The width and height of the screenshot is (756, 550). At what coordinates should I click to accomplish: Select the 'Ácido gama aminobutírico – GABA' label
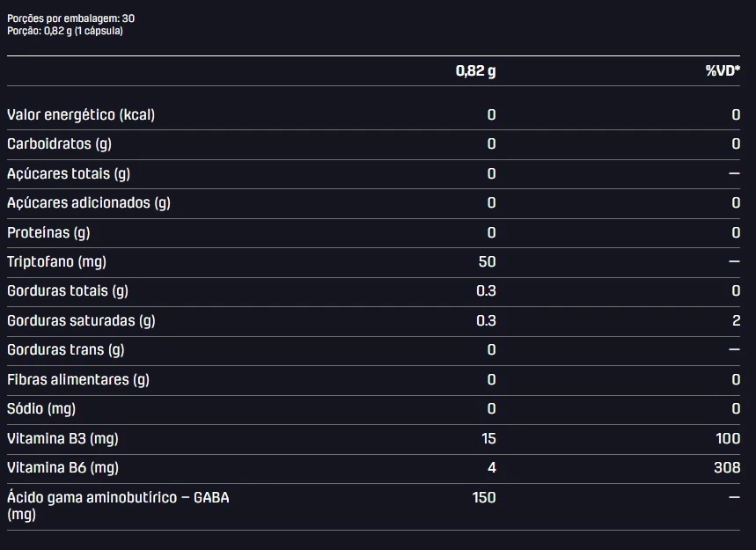pos(118,497)
